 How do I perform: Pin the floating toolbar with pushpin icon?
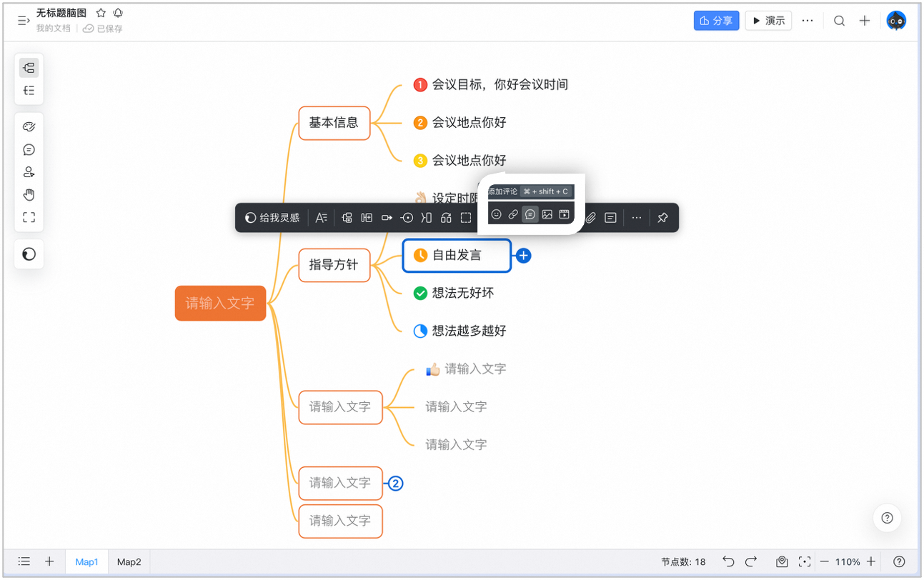click(x=662, y=218)
